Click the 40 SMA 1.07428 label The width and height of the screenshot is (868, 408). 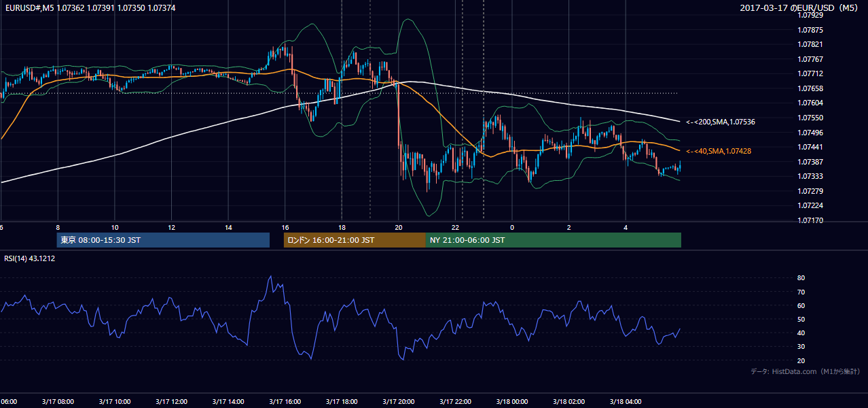[719, 151]
